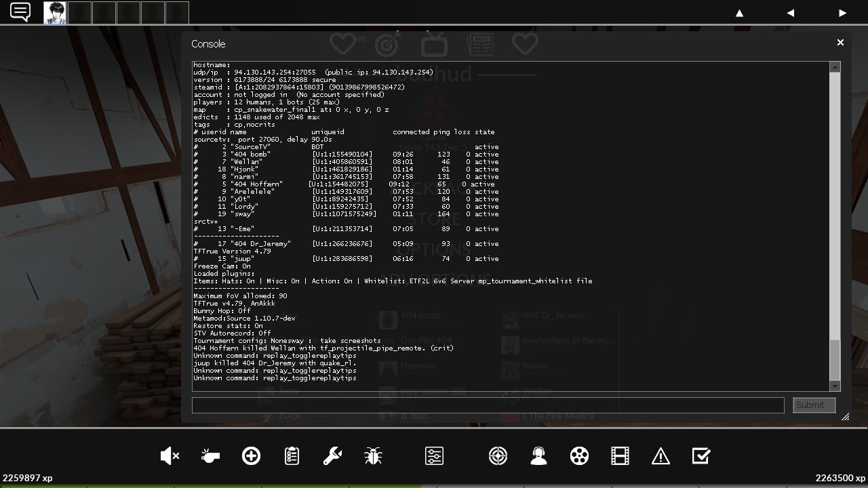Click the speaker mute icon in bottom toolbar
Image resolution: width=868 pixels, height=488 pixels.
click(169, 456)
